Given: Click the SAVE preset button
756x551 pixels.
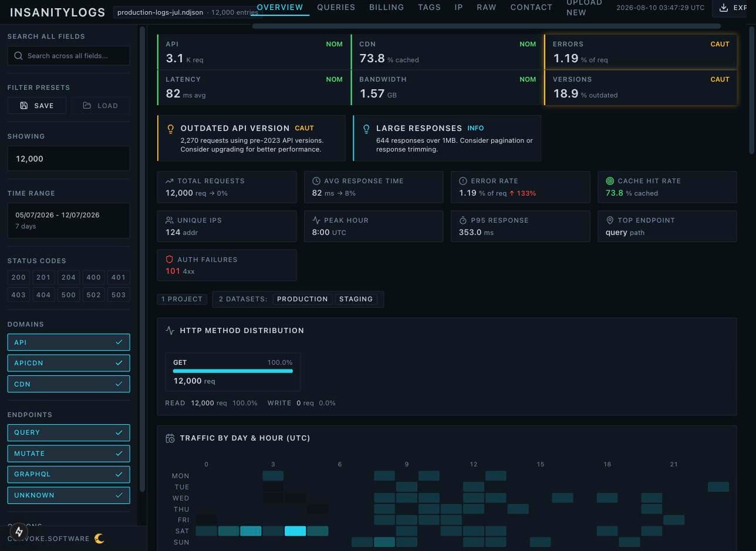Looking at the screenshot, I should (36, 106).
